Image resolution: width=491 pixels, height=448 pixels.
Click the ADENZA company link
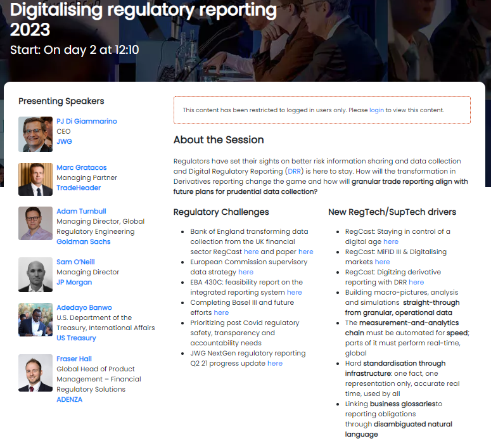click(69, 399)
